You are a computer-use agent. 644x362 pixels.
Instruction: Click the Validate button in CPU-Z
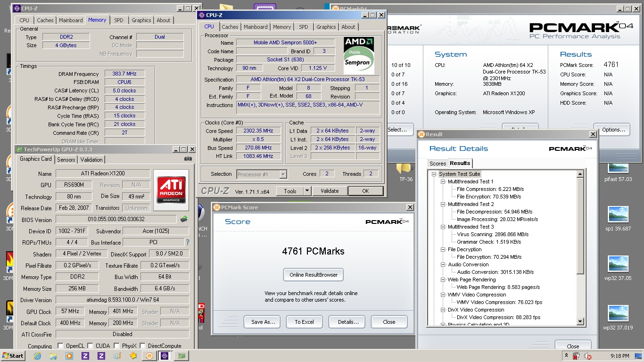330,191
